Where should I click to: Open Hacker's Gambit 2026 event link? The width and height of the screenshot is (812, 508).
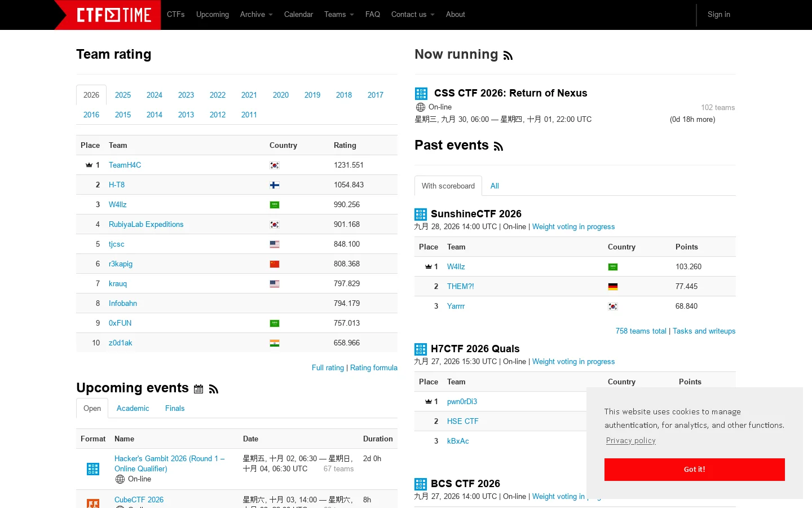tap(170, 463)
